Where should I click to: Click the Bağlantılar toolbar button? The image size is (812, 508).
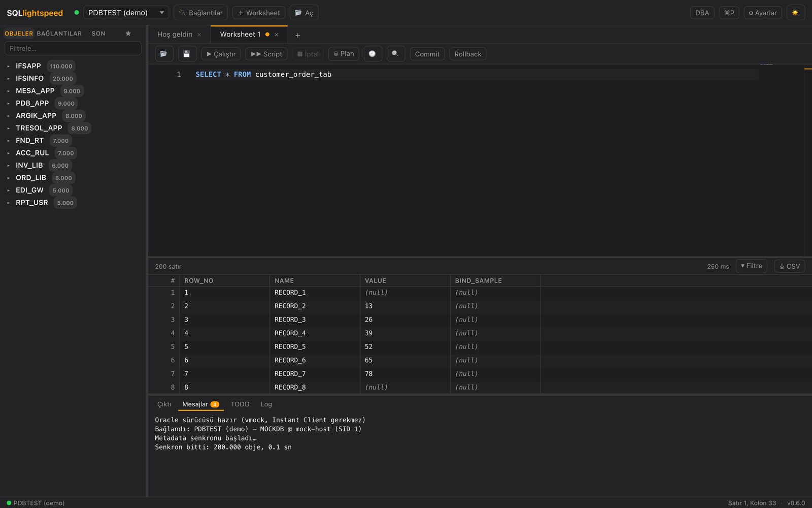200,13
